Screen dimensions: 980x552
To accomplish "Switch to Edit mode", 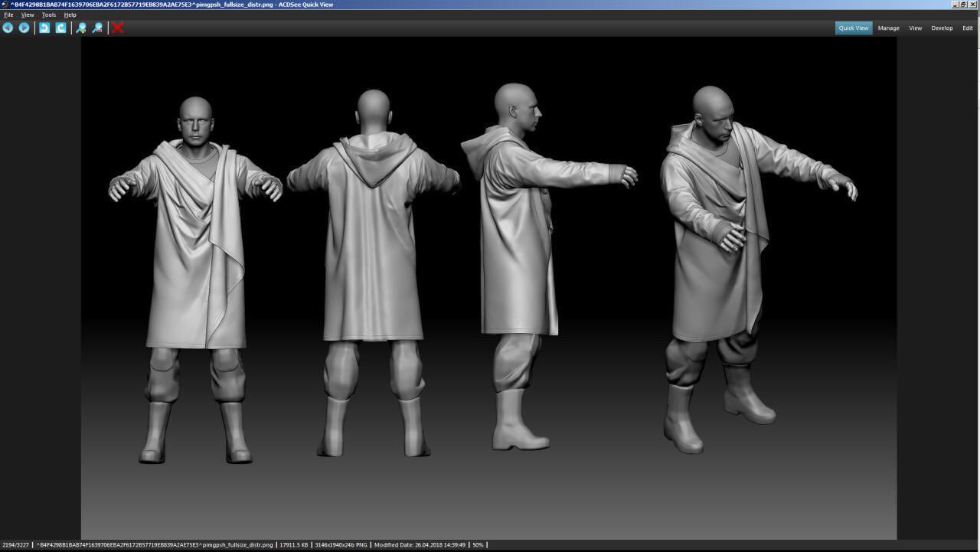I will tap(968, 28).
